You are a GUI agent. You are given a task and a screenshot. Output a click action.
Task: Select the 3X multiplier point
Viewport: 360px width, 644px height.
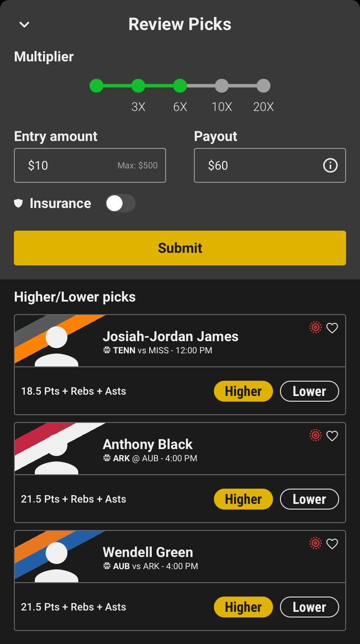138,86
